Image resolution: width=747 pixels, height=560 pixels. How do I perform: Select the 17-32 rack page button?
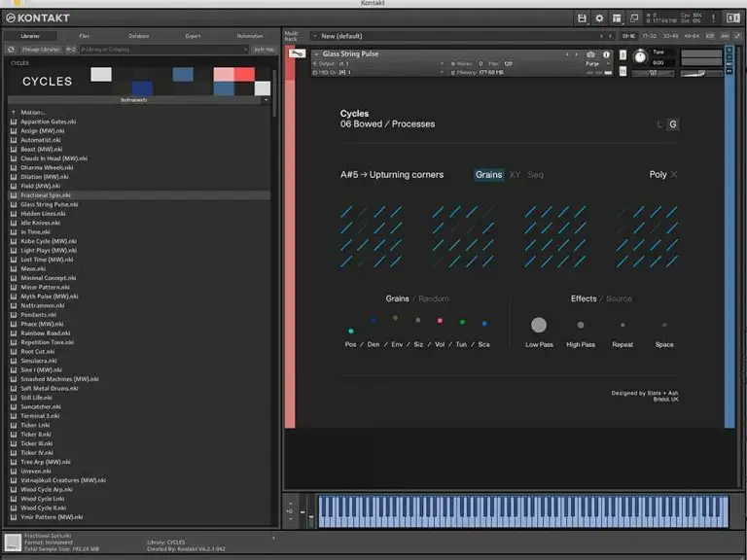(x=650, y=36)
